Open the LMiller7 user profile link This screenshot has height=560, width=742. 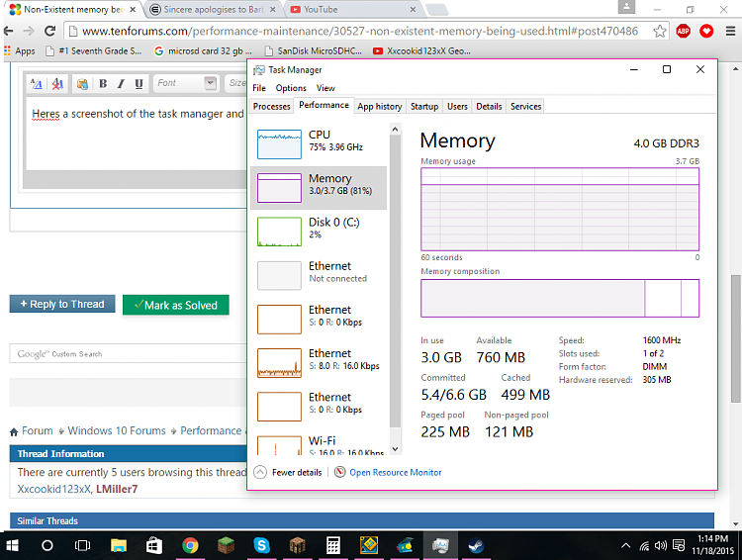(117, 489)
